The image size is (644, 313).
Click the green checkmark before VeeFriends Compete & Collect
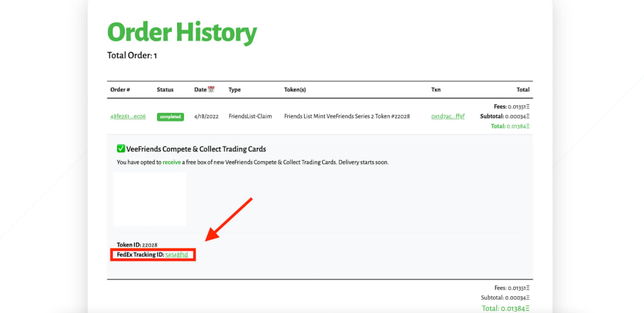pos(121,148)
